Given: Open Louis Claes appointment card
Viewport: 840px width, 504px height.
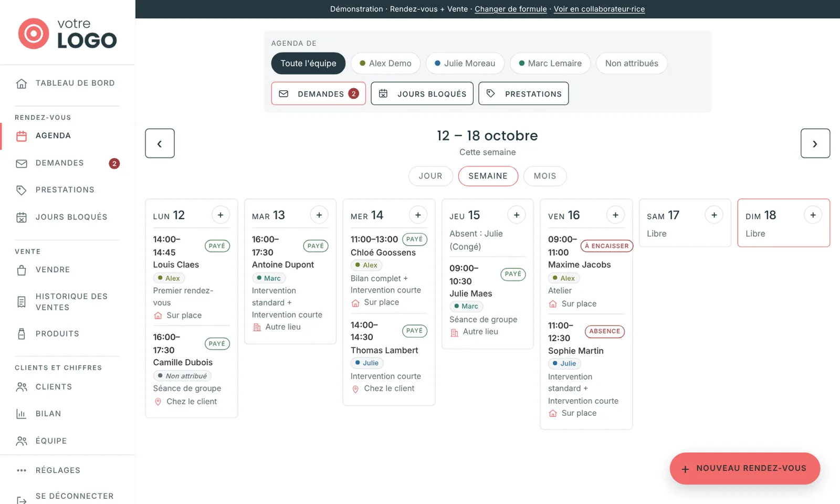Looking at the screenshot, I should click(192, 277).
